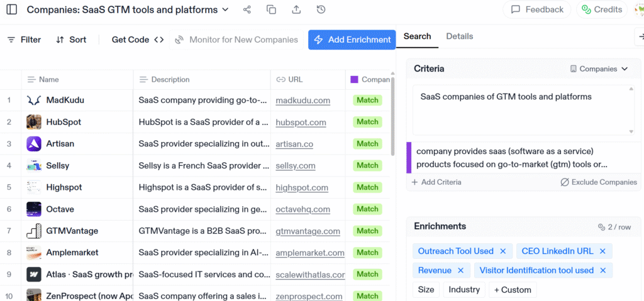Click the HubSpot company logo
The height and width of the screenshot is (301, 644).
point(34,122)
